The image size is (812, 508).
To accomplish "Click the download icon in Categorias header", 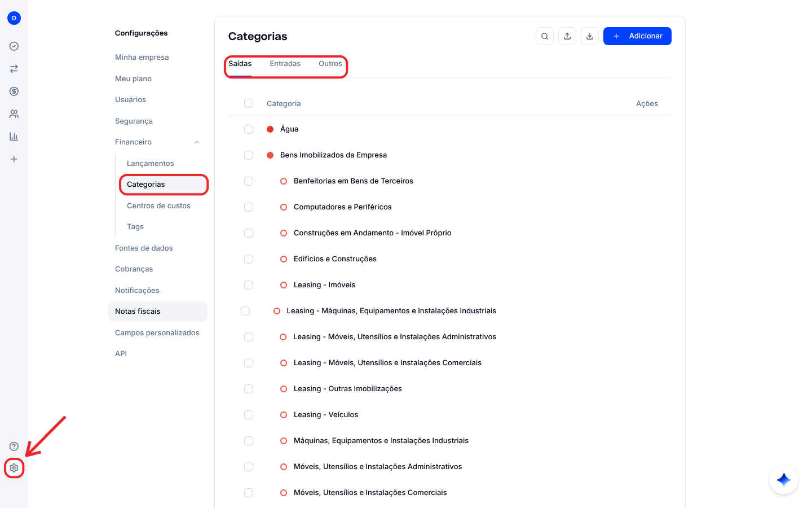I will [x=590, y=36].
